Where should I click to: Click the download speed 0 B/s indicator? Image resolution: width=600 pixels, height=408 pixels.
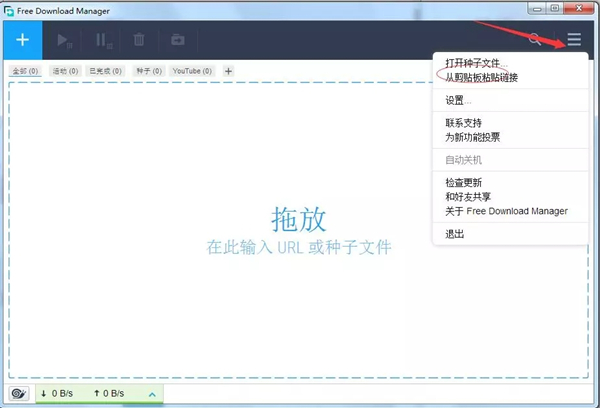point(57,393)
